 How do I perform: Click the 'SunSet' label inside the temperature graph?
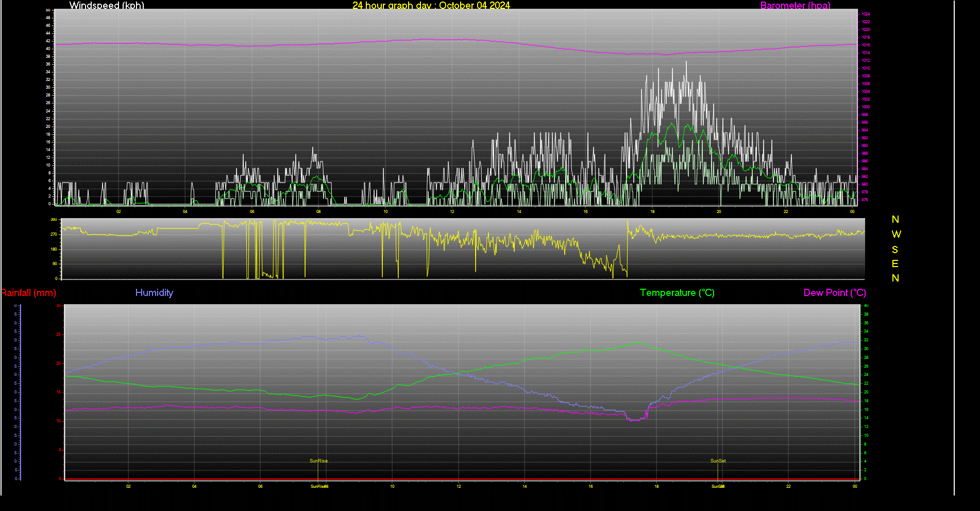click(718, 461)
